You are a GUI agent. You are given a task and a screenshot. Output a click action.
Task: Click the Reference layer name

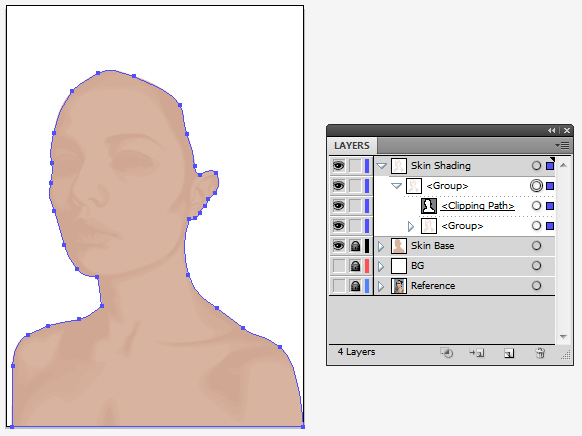pyautogui.click(x=433, y=286)
